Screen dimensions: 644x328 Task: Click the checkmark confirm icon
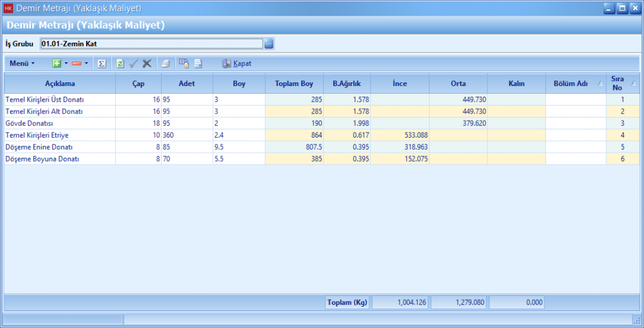133,63
